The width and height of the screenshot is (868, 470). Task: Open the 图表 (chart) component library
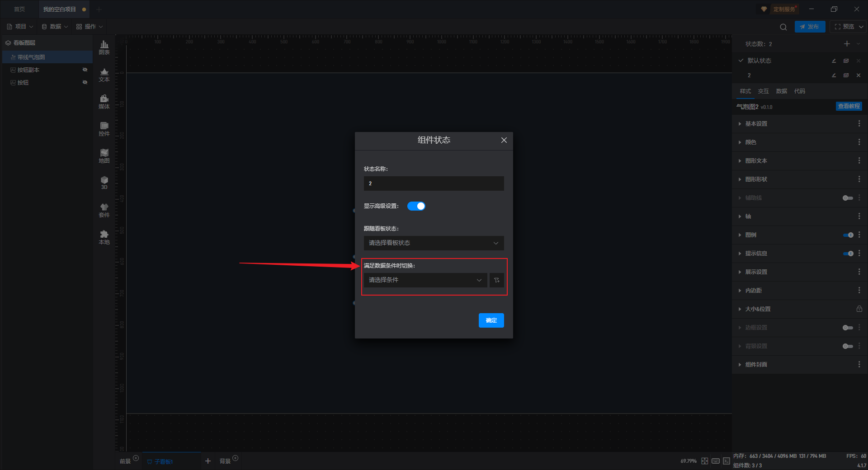click(x=104, y=47)
